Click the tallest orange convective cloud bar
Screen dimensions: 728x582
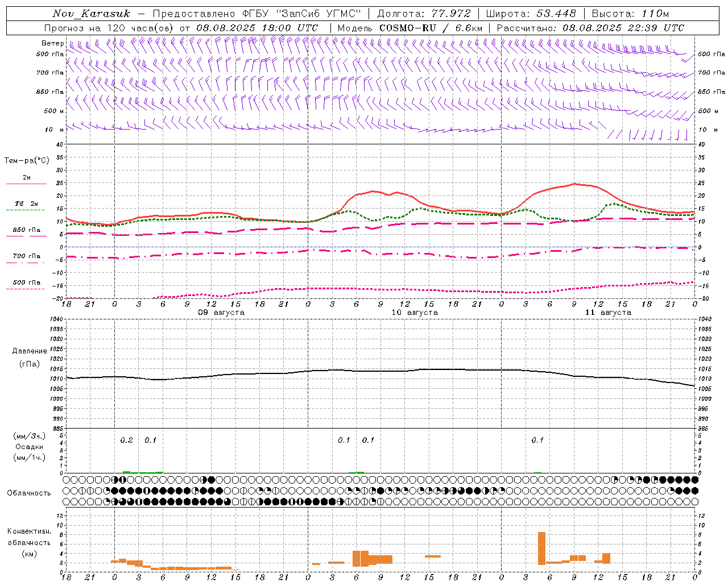coord(541,548)
